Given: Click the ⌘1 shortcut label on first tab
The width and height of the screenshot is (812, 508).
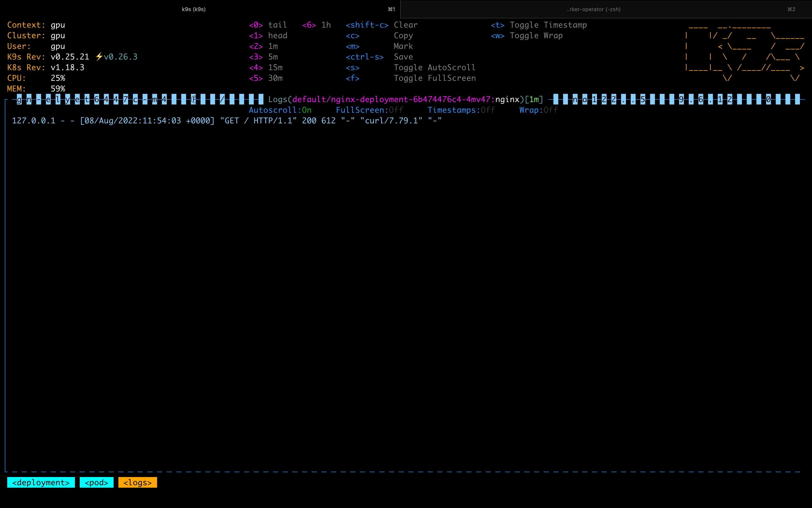Looking at the screenshot, I should click(x=391, y=9).
